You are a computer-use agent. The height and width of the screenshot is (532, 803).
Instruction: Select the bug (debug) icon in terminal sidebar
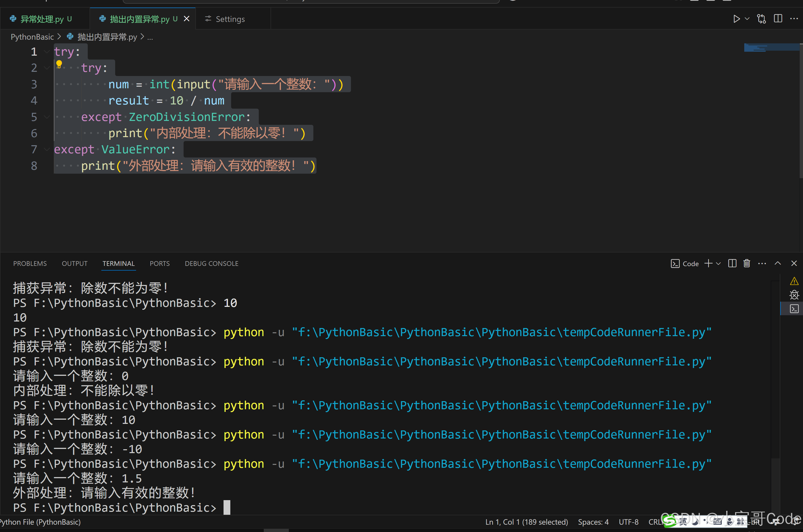point(795,295)
